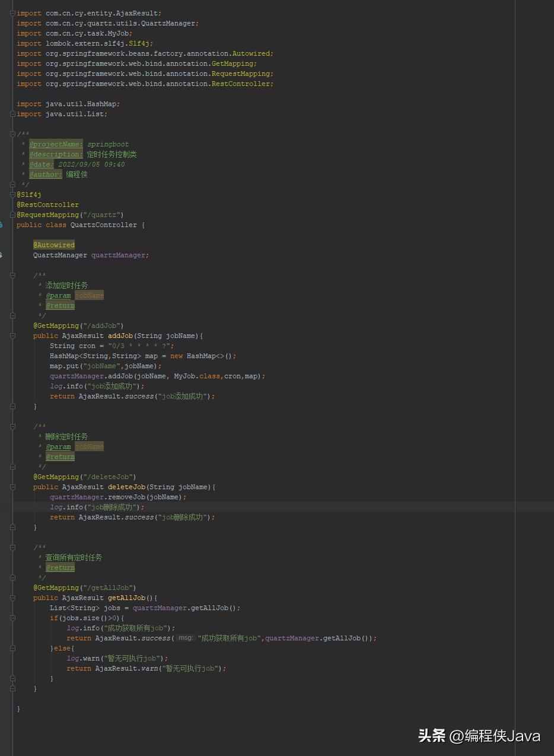Click the date value 2022/09/05 09:40
Screen dimensions: 554x756
pyautogui.click(x=91, y=164)
